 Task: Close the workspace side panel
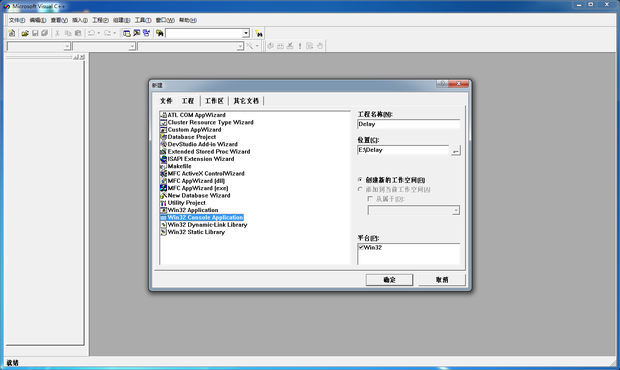click(82, 57)
